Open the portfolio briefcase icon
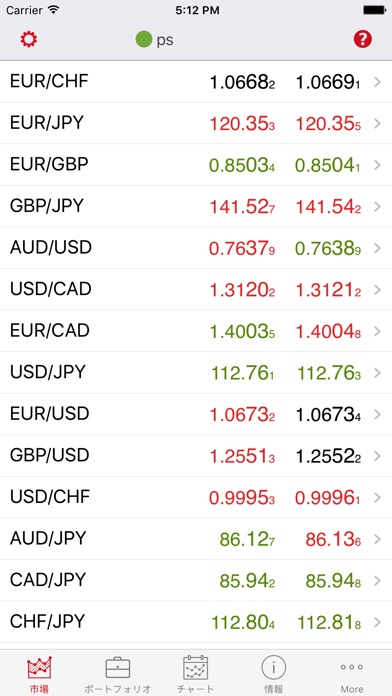The image size is (392, 696). coord(118,668)
